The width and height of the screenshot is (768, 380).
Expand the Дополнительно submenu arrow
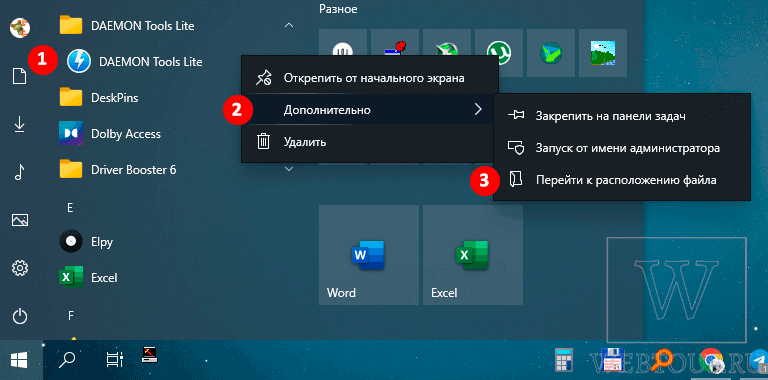pos(479,110)
